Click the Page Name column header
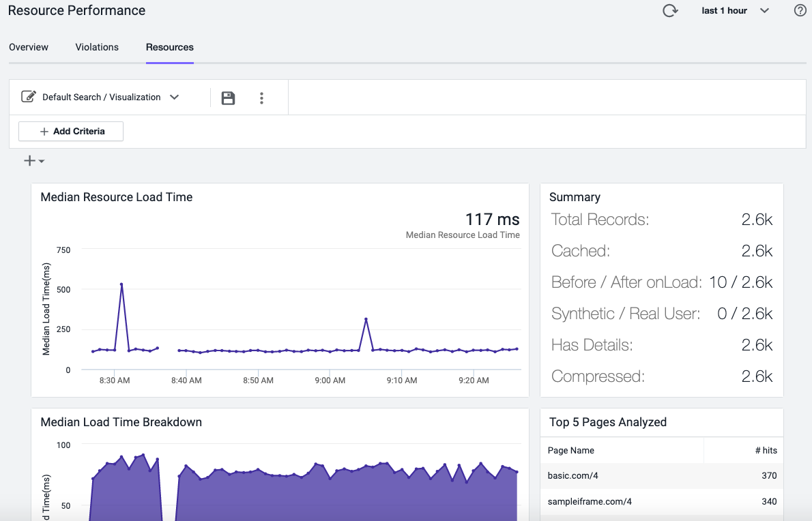812x521 pixels. (x=570, y=450)
